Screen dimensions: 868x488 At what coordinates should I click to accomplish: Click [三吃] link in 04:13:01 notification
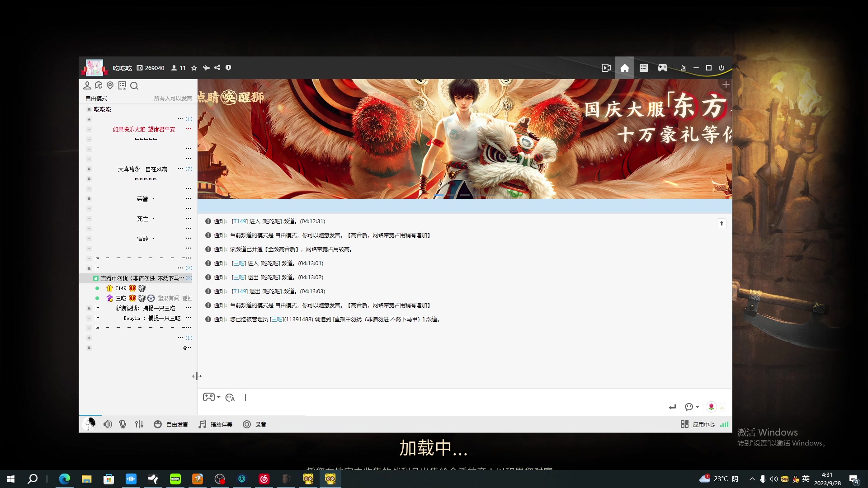click(239, 263)
